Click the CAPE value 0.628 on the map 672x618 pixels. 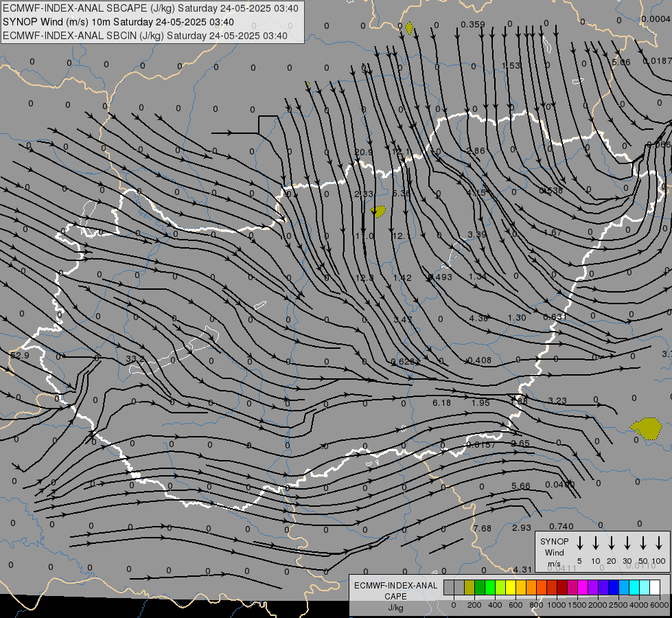click(x=403, y=362)
